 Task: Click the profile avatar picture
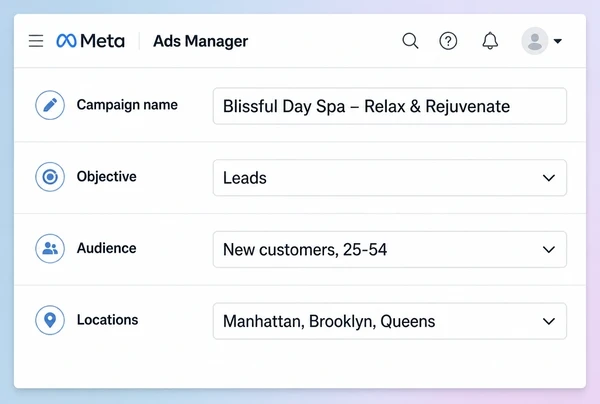coord(535,41)
